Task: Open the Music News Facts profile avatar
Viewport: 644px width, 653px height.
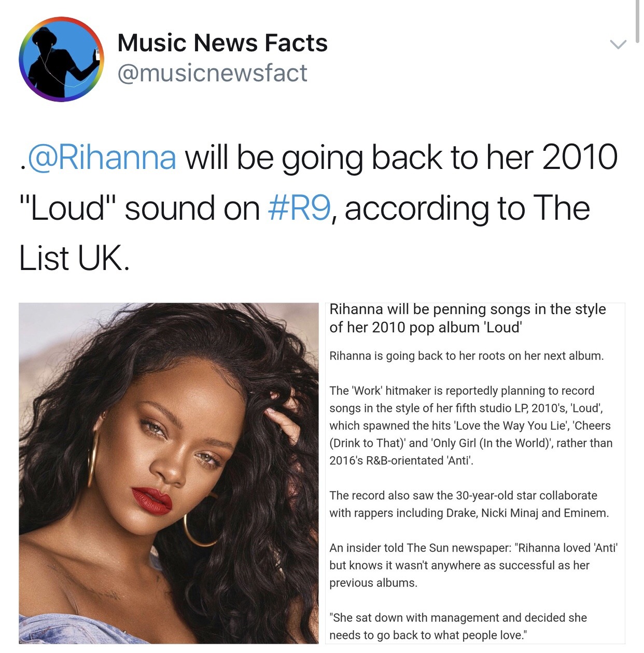Action: [x=61, y=59]
